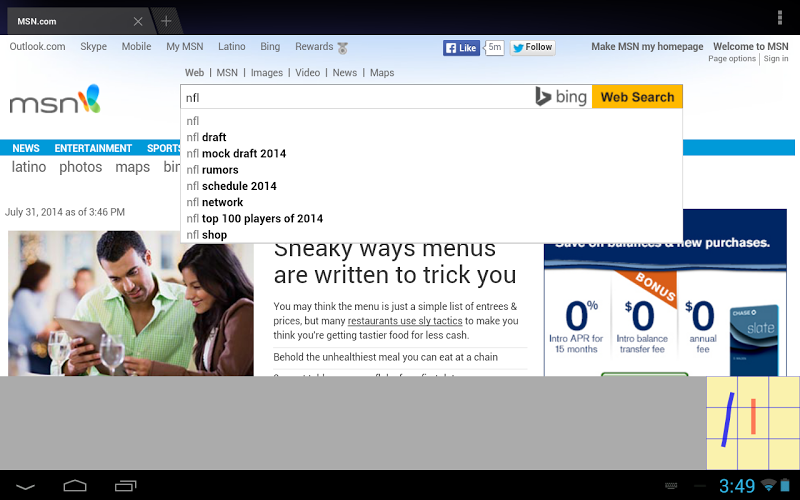Open the Mobile link
The width and height of the screenshot is (800, 500).
[x=136, y=46]
